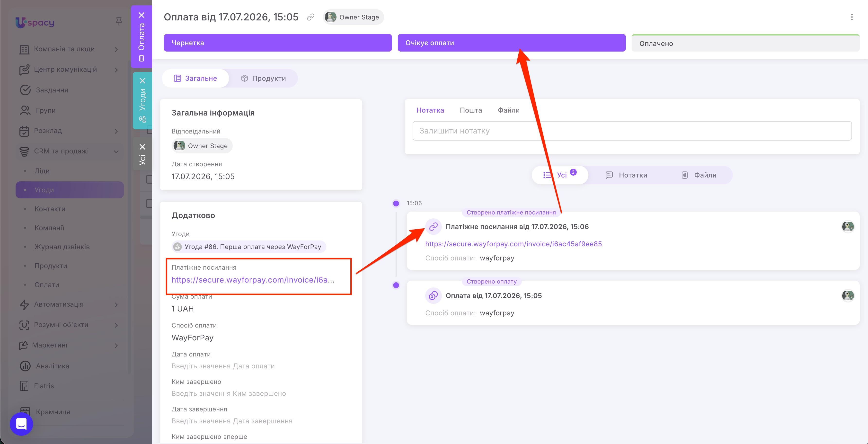
Task: Click Дата оплати input field
Action: 223,366
